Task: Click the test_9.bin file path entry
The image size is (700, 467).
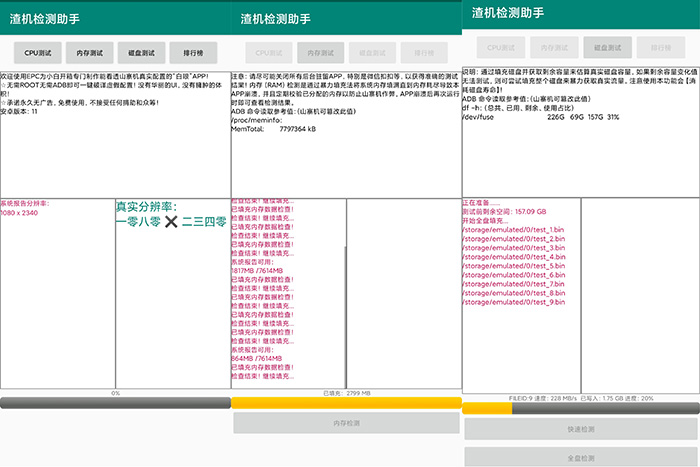Action: (513, 302)
